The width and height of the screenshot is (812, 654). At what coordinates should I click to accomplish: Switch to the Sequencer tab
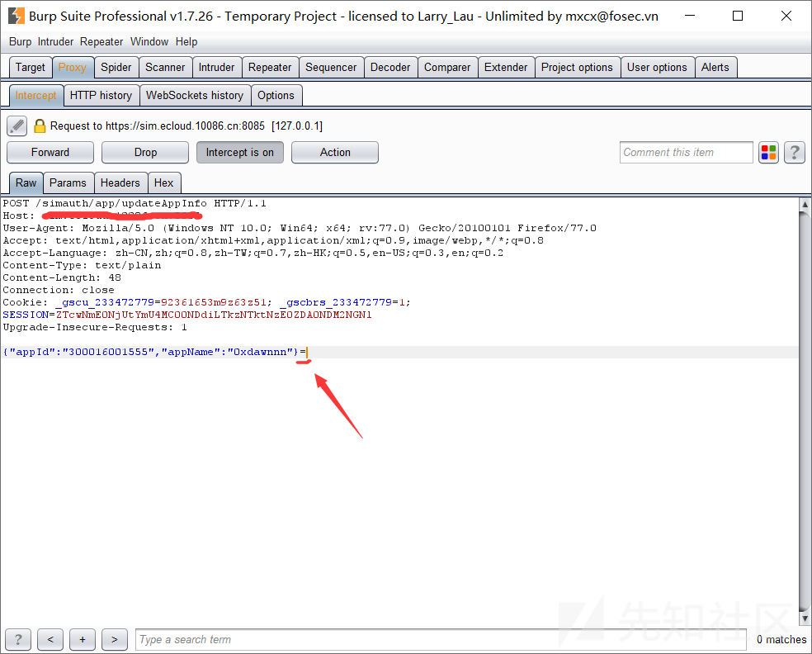331,68
